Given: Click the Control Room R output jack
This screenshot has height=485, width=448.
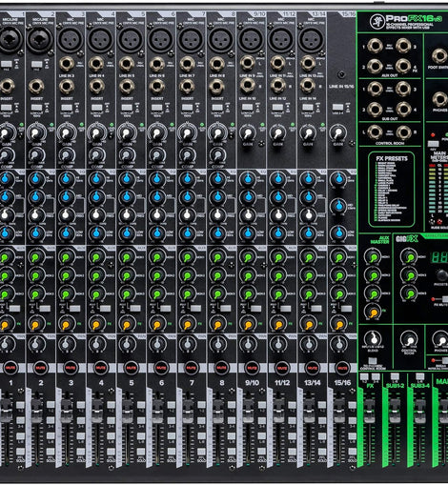Looking at the screenshot, I should [403, 132].
